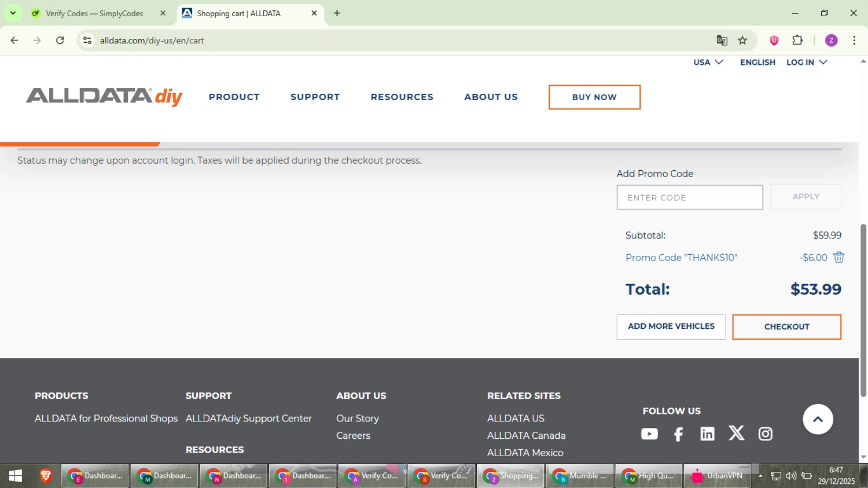
Task: Open ALLDATA X (Twitter) profile icon
Action: click(x=736, y=433)
